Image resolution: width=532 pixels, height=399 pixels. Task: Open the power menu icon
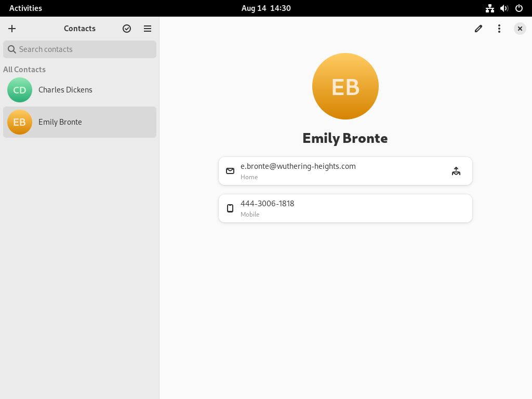tap(519, 8)
